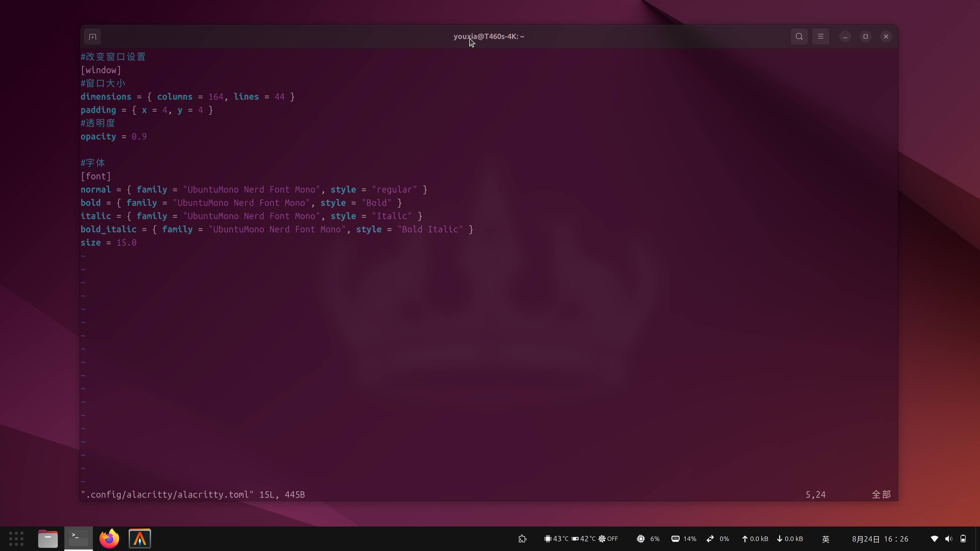Image resolution: width=980 pixels, height=551 pixels.
Task: Click the normal font key
Action: coord(96,190)
